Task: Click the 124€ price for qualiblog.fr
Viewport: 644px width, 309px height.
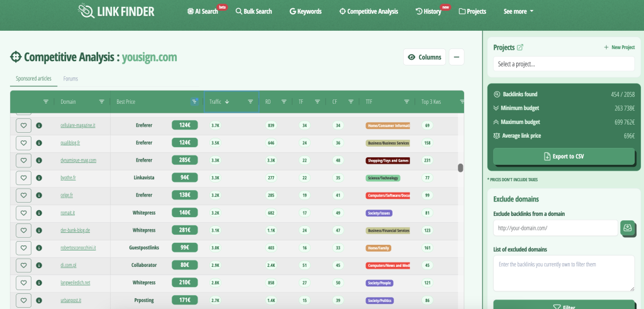Action: [x=185, y=143]
